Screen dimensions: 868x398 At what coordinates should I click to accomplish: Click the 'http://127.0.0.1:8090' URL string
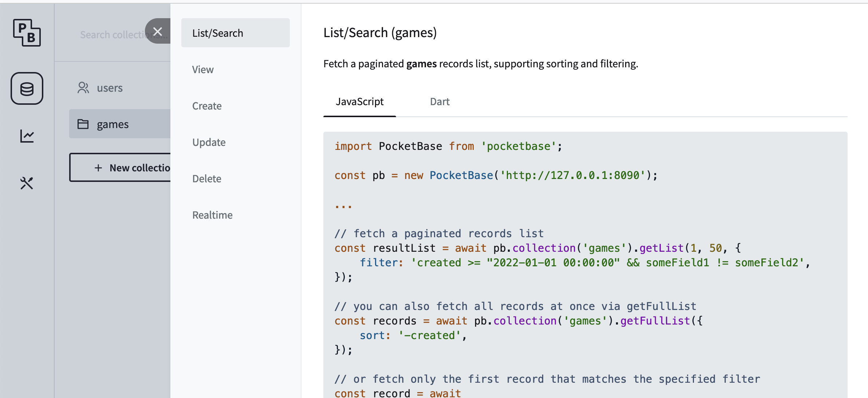click(572, 175)
